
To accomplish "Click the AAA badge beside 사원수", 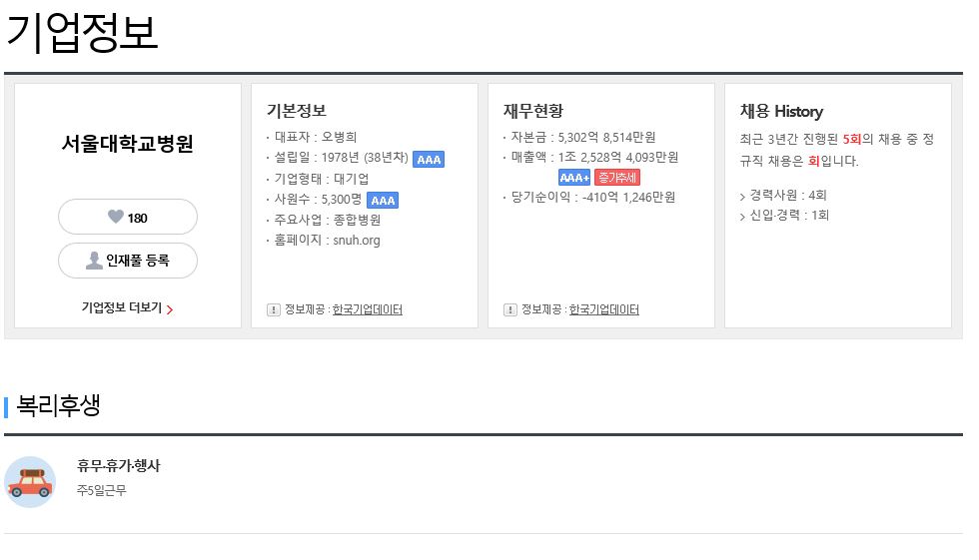I will point(383,201).
